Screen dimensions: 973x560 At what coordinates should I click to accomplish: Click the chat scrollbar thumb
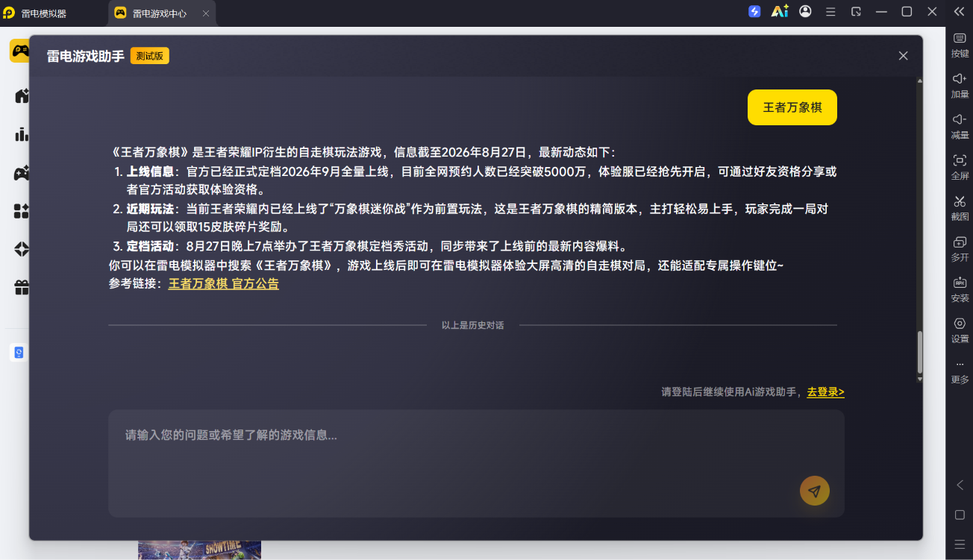[x=919, y=352]
